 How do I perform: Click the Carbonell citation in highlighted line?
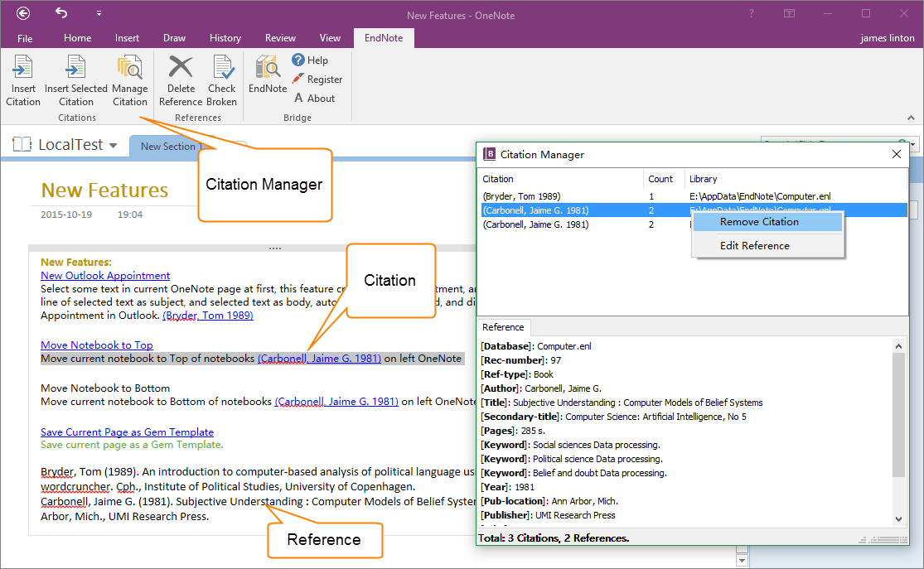tap(319, 358)
